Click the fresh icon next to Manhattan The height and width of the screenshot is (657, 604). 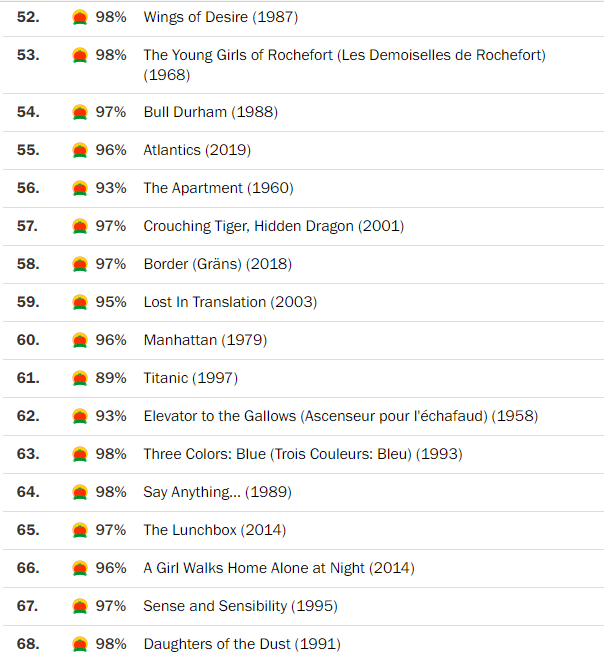80,341
